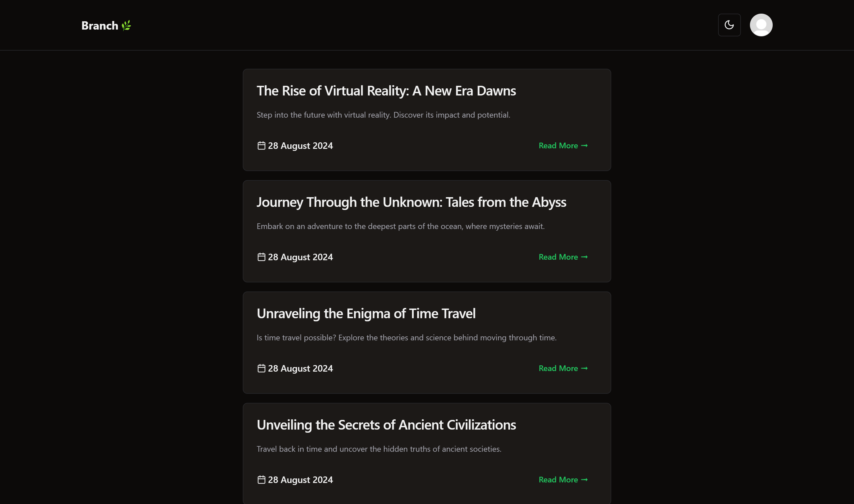This screenshot has height=504, width=854.
Task: Click the deepest ocean adventure description
Action: (400, 226)
